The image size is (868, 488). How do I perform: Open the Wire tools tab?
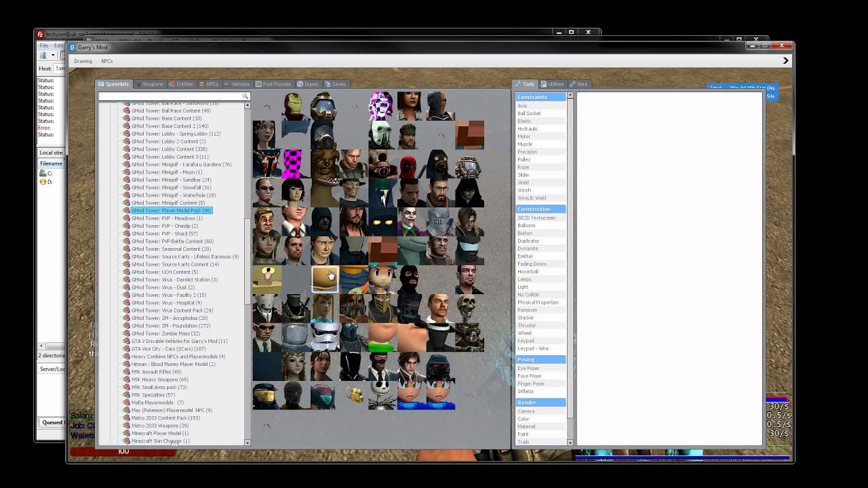pyautogui.click(x=578, y=84)
